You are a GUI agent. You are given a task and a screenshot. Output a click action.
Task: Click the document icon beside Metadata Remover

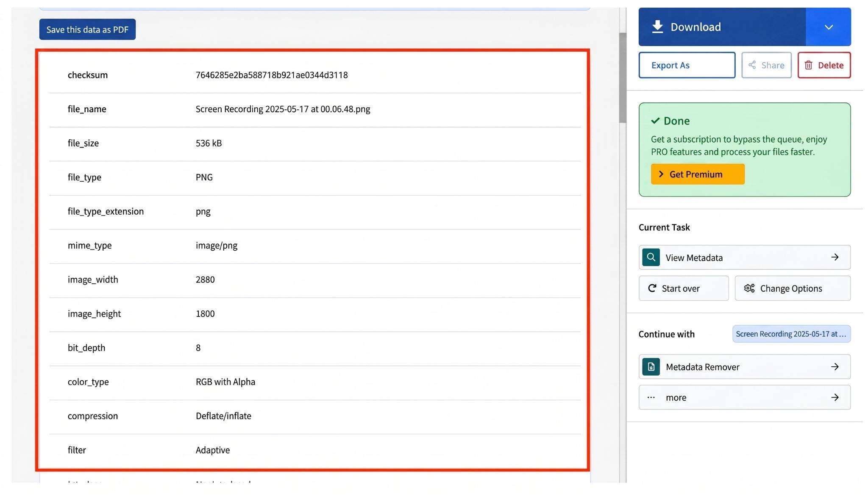click(x=651, y=367)
